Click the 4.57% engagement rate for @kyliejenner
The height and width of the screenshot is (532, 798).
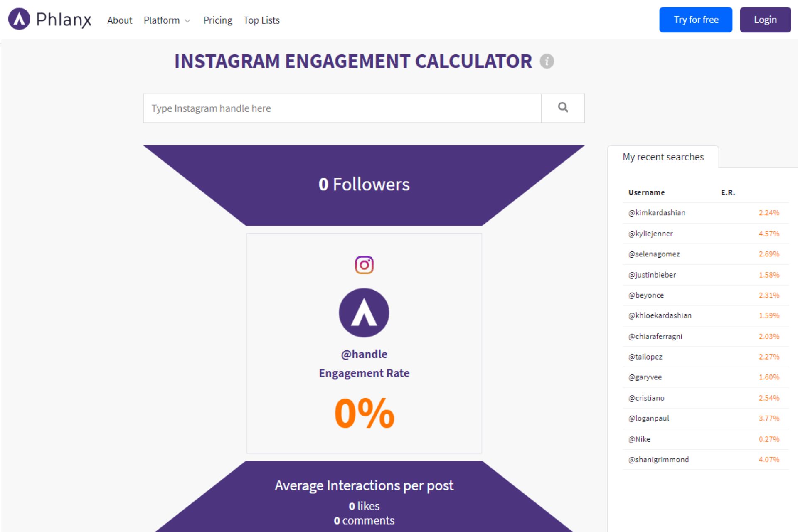[769, 233]
